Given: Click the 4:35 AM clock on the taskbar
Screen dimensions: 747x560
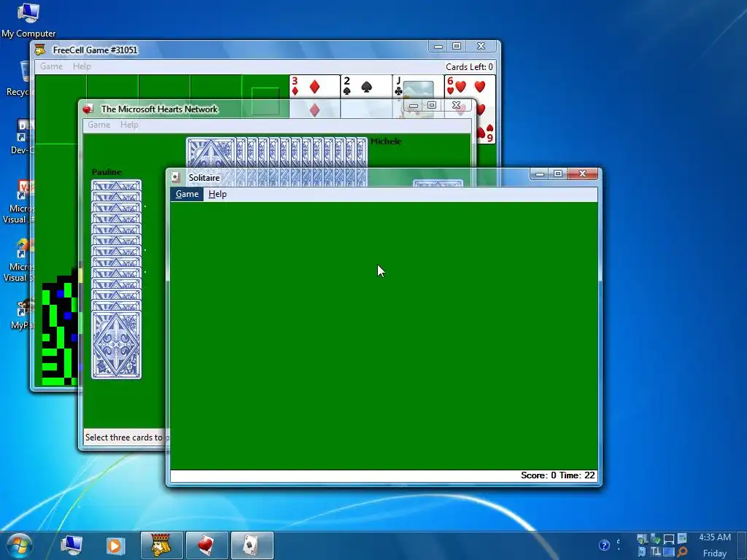Looking at the screenshot, I should click(715, 537).
